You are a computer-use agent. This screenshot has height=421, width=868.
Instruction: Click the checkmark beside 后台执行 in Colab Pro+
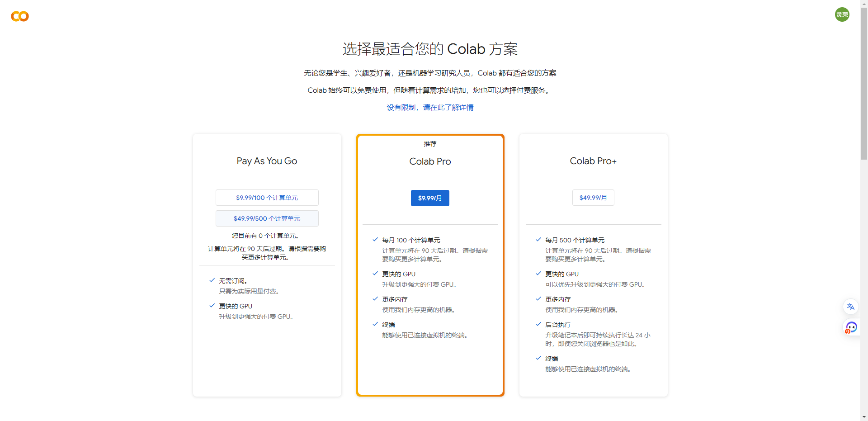coord(538,324)
